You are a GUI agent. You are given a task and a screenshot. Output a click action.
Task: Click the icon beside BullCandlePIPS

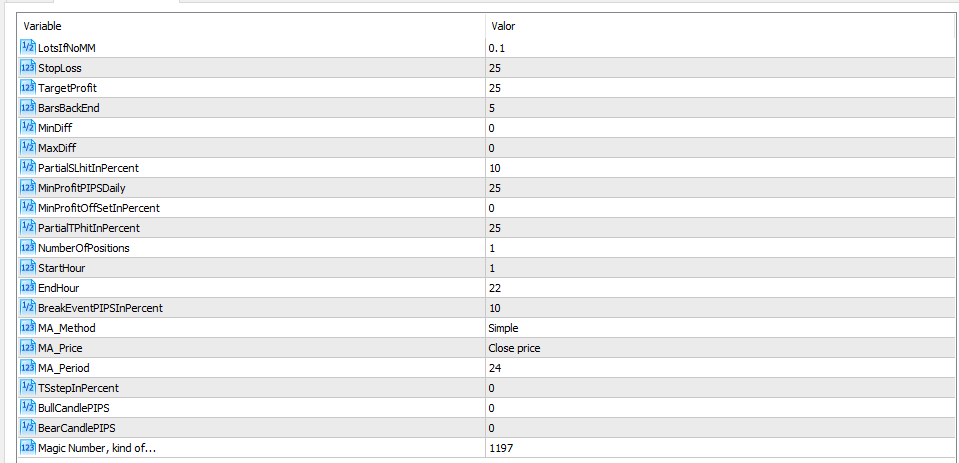[x=28, y=408]
